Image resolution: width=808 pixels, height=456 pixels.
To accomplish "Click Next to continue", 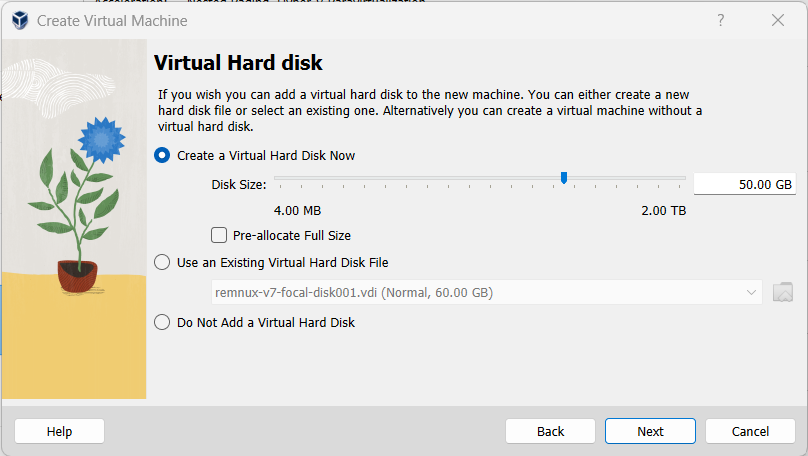I will [x=650, y=431].
